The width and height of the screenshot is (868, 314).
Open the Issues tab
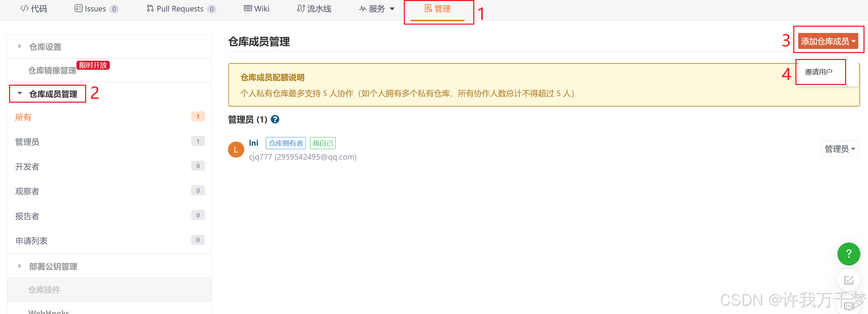pyautogui.click(x=96, y=9)
